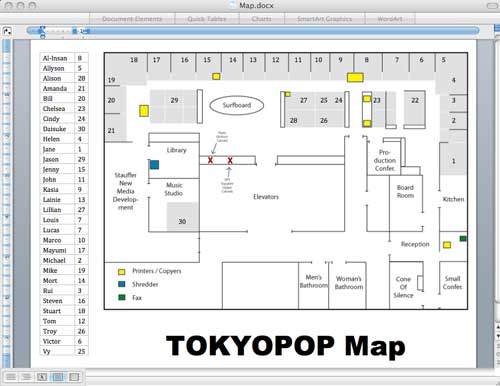Click the 'Shredder' legend text
The image size is (500, 386).
click(145, 284)
